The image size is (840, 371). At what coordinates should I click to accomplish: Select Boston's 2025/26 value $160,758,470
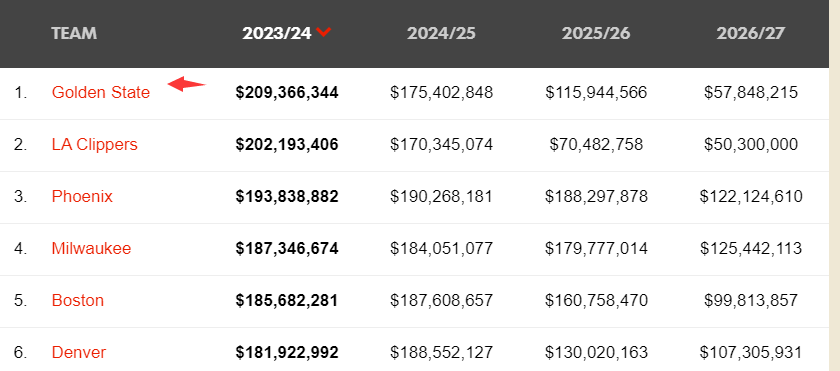point(596,300)
